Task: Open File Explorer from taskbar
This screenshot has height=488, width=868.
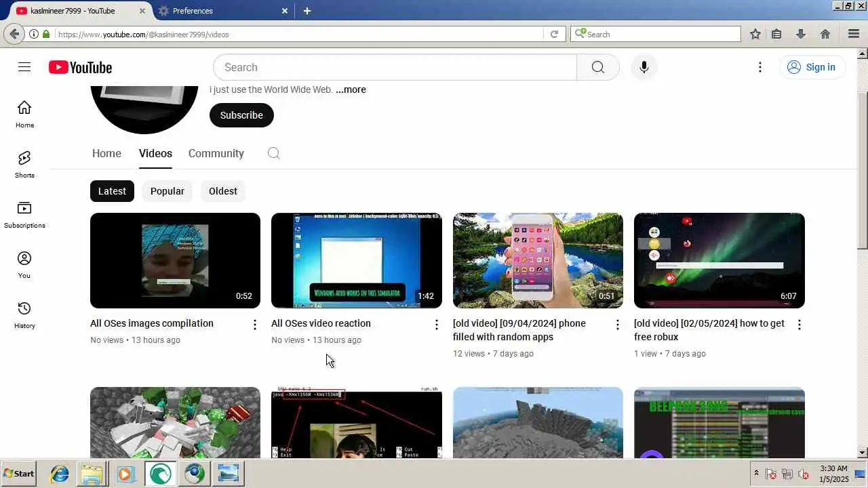Action: [x=93, y=474]
